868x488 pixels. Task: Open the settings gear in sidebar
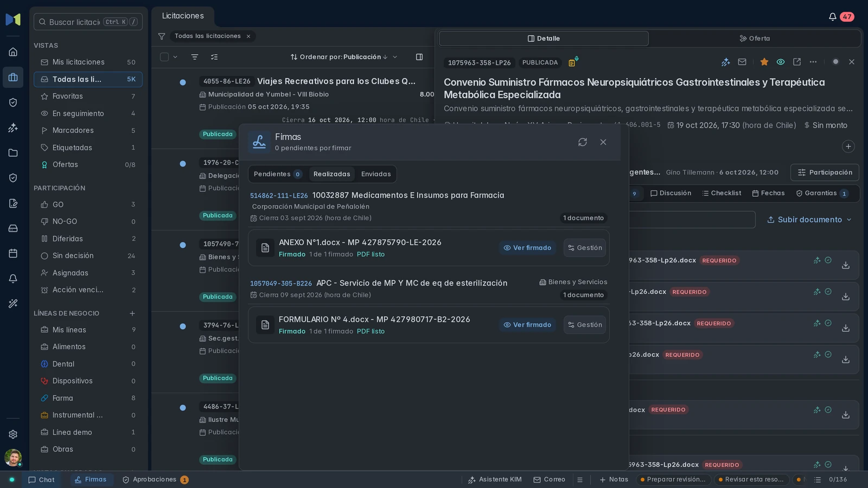tap(13, 434)
